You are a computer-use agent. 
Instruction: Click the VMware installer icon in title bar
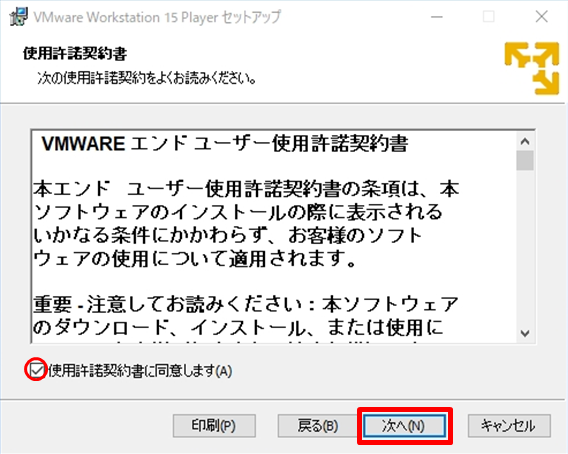pyautogui.click(x=18, y=17)
